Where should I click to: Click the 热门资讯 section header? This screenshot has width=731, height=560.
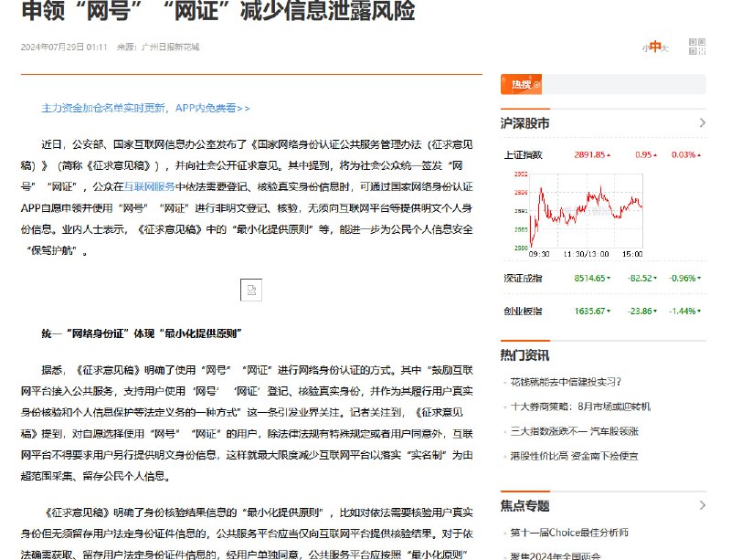pos(525,354)
